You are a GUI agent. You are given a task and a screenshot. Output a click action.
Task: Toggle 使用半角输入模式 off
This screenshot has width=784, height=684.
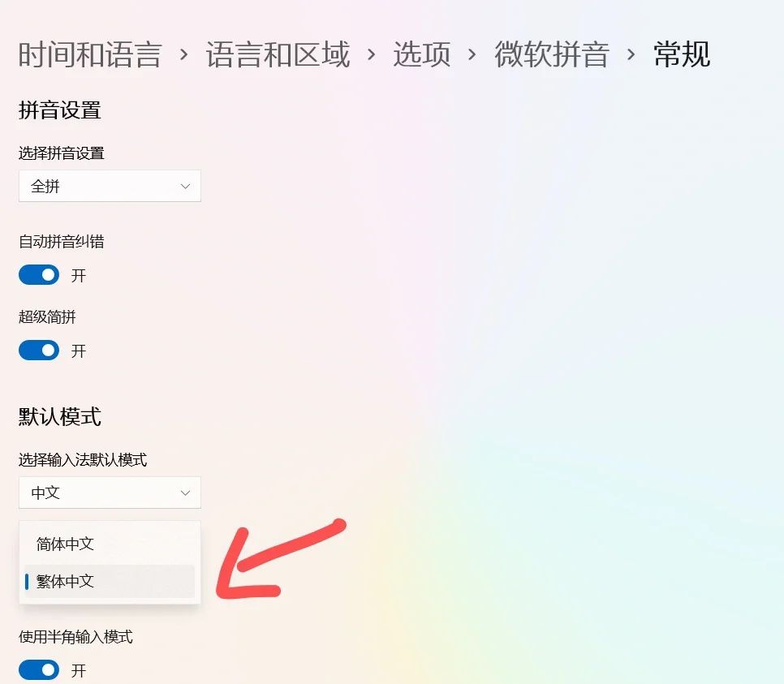pos(39,670)
